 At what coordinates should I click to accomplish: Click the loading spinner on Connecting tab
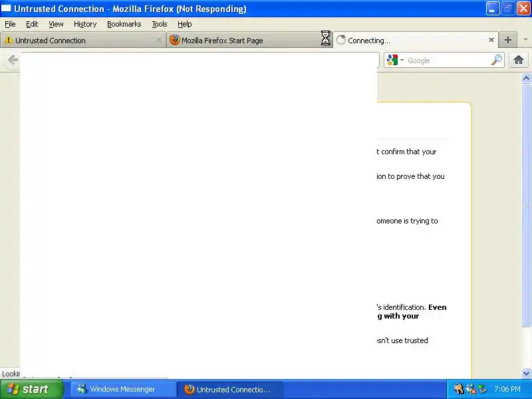click(x=341, y=40)
